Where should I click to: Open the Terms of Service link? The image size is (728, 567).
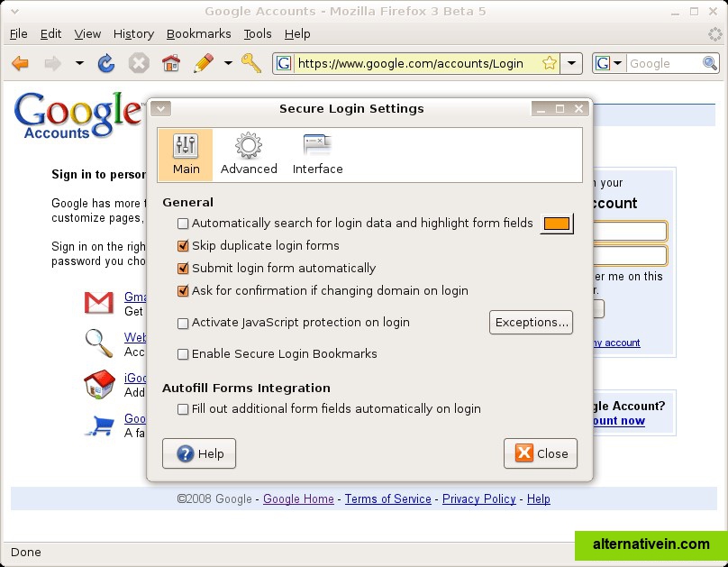[x=387, y=498]
